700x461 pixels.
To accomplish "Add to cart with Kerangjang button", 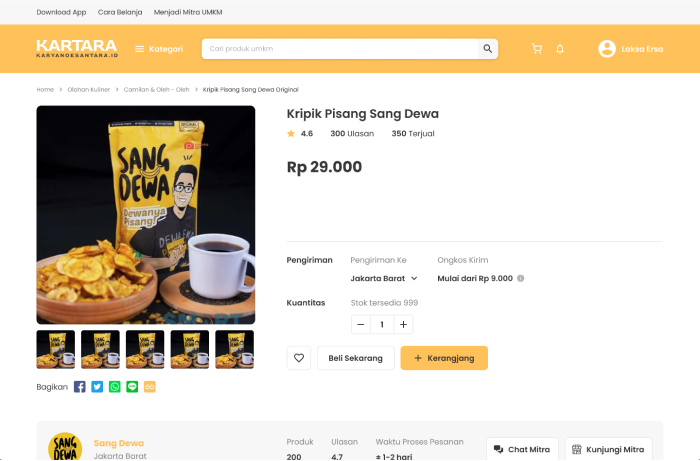I will pos(444,358).
